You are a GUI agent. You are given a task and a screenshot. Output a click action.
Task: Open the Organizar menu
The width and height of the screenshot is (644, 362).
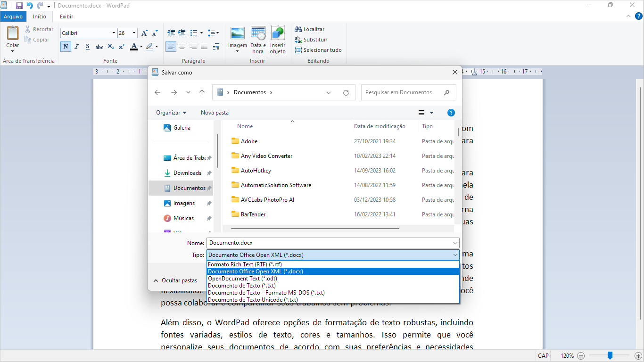tap(171, 113)
